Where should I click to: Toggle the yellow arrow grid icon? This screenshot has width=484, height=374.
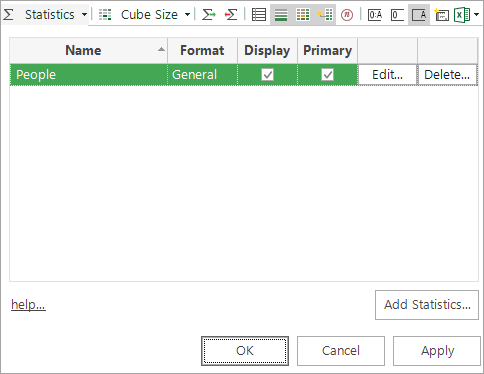click(x=325, y=15)
